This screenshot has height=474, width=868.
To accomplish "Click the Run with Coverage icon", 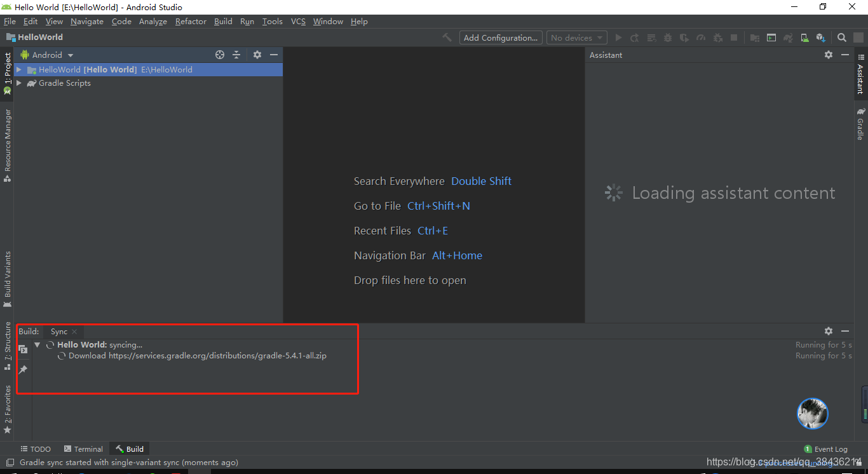I will click(684, 37).
